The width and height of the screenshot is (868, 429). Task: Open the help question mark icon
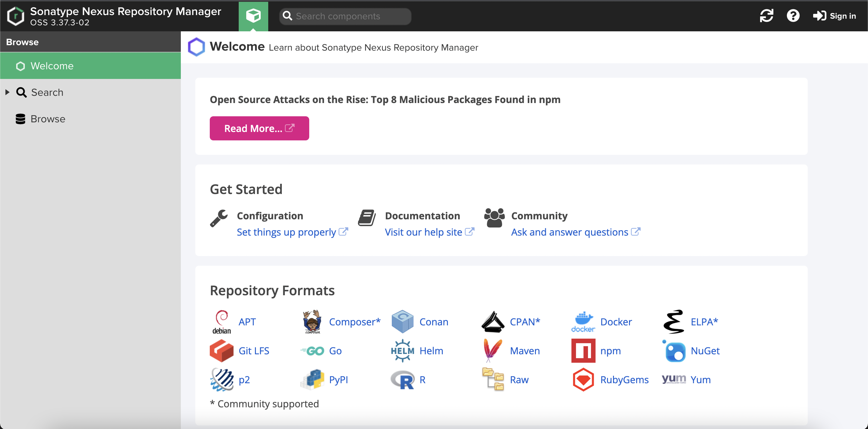point(793,16)
